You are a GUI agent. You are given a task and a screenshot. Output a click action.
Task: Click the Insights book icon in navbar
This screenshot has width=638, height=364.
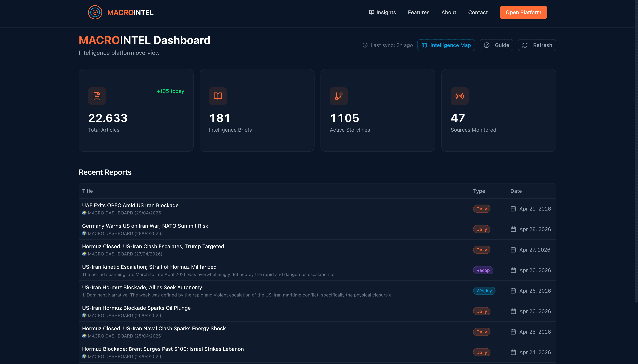click(371, 12)
